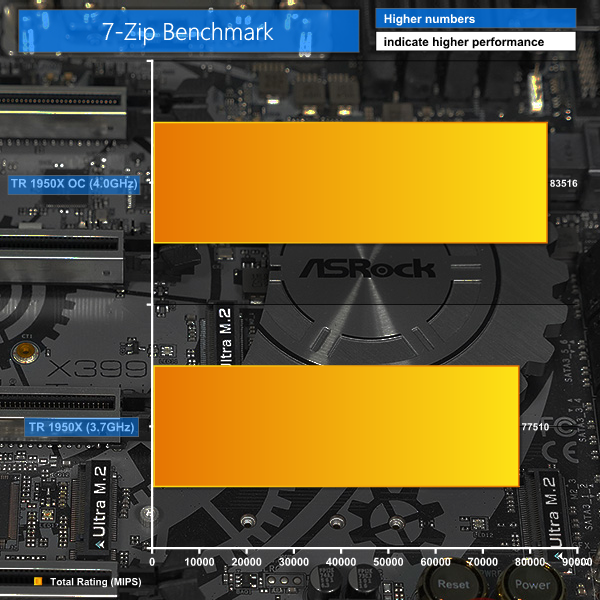Screen dimensions: 600x600
Task: Select the TR 1950X (3.7GHz) label
Action: tap(81, 427)
